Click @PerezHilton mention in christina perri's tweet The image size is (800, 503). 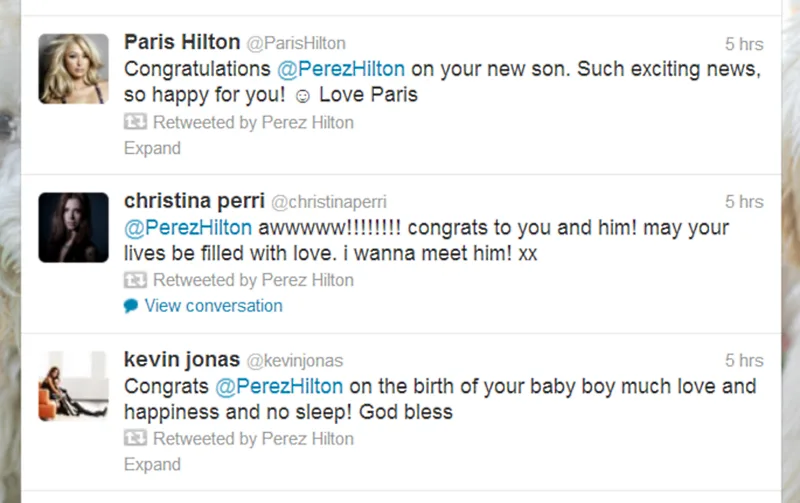pos(188,227)
